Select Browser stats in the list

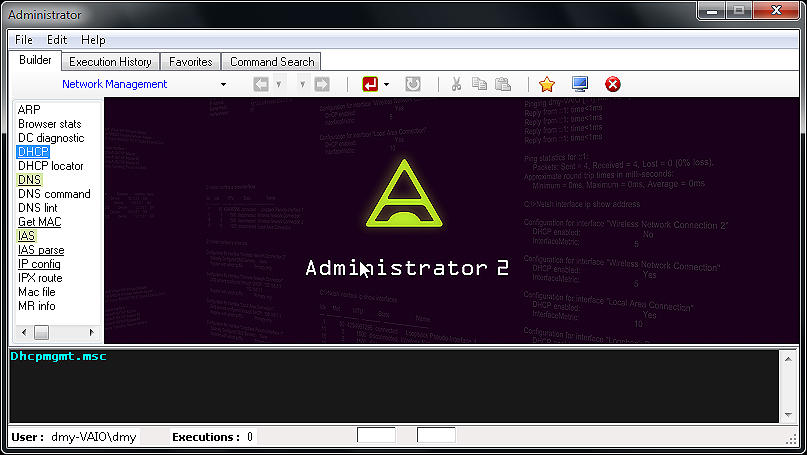click(49, 124)
